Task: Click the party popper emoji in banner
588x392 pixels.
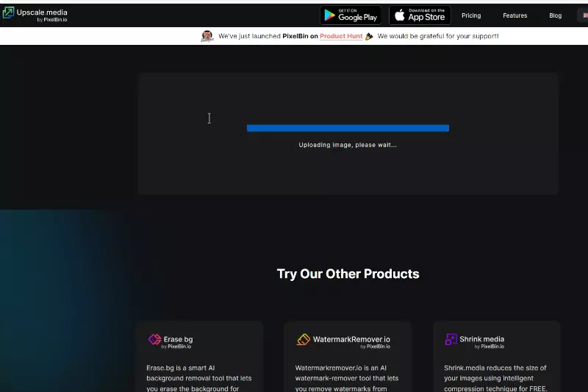Action: click(369, 36)
